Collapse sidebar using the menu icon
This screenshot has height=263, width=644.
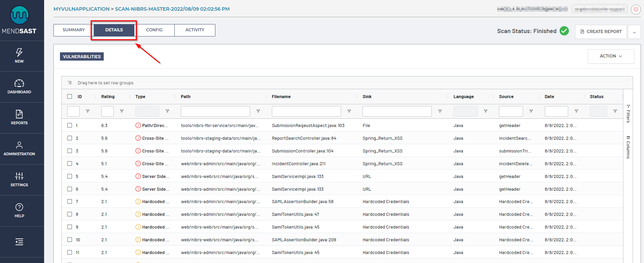[19, 242]
